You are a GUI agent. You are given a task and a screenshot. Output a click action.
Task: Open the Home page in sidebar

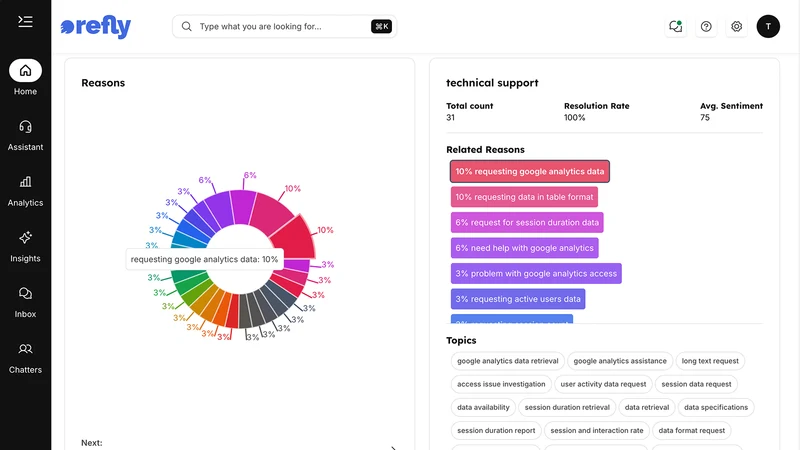click(x=25, y=78)
